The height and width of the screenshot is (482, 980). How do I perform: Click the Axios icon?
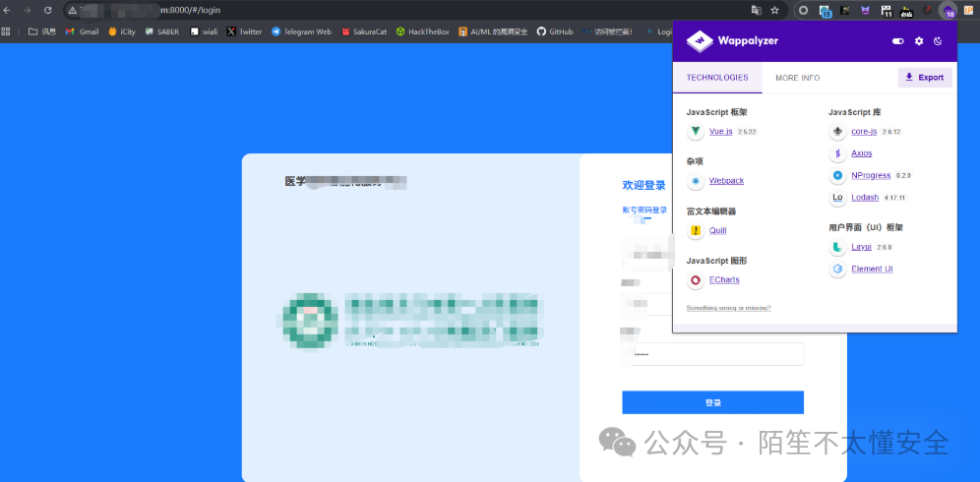tap(837, 153)
